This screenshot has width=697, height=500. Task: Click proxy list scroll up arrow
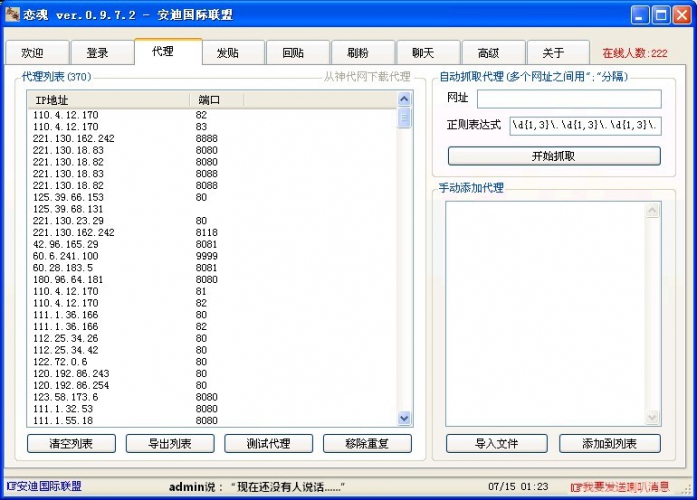(404, 99)
